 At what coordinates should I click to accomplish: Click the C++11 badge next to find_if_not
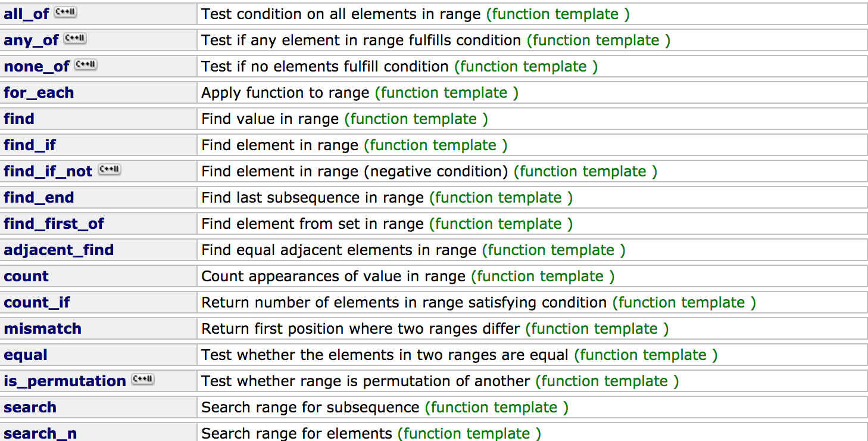coord(110,170)
